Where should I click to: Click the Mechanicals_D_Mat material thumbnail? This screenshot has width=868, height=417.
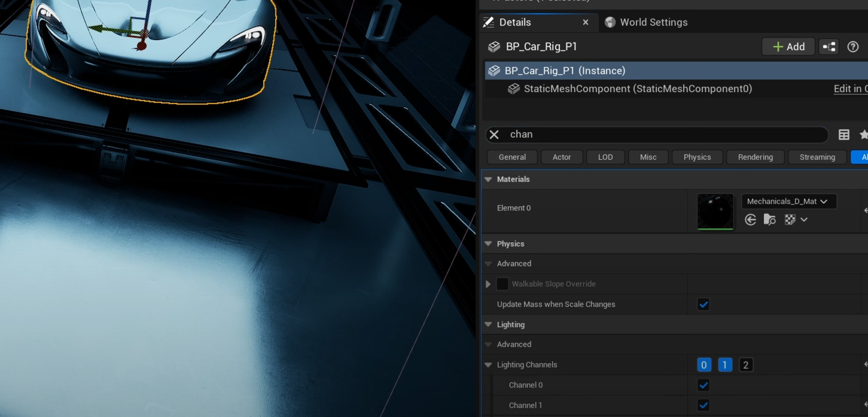(715, 211)
